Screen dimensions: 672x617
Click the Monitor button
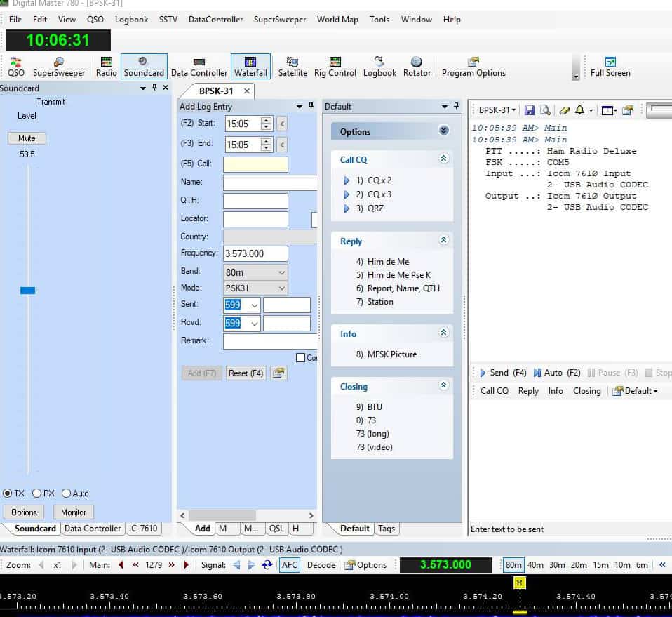pos(73,512)
